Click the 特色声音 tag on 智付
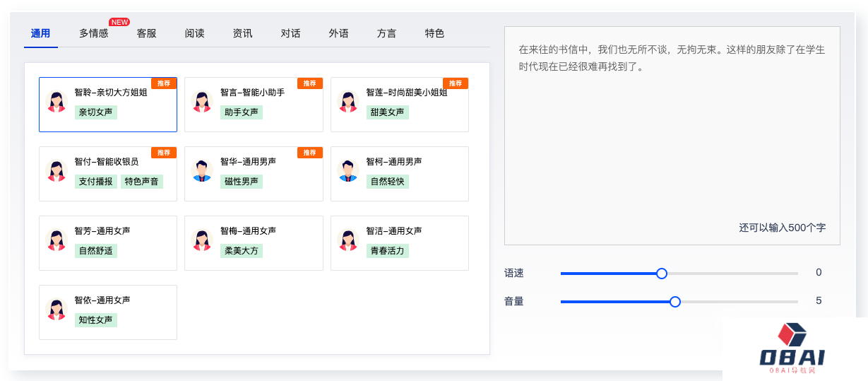 (x=142, y=182)
